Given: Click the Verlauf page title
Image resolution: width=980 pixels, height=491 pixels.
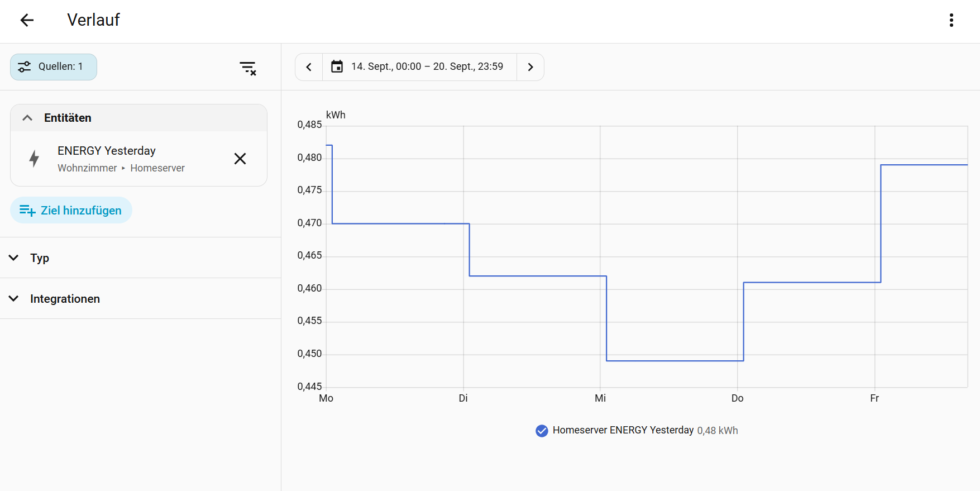Looking at the screenshot, I should coord(93,20).
